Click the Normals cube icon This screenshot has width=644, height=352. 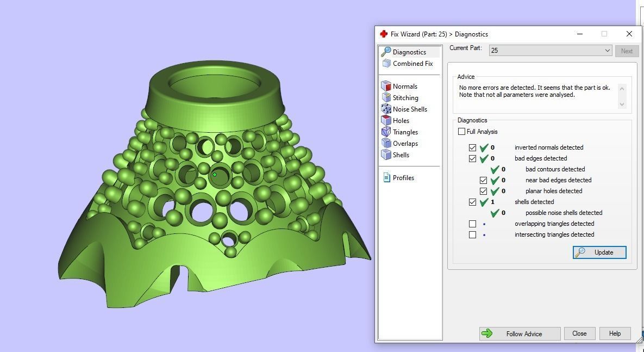tap(386, 86)
